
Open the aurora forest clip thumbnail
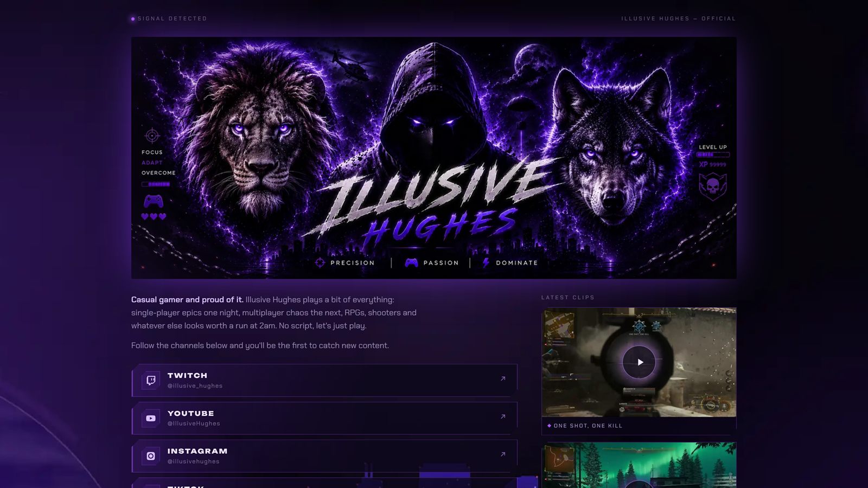pos(639,465)
